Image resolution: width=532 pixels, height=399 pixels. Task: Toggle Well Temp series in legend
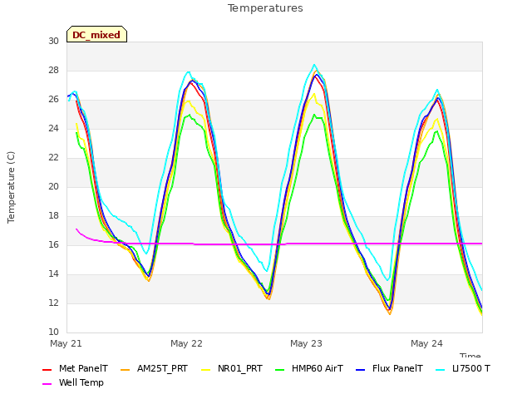(81, 382)
